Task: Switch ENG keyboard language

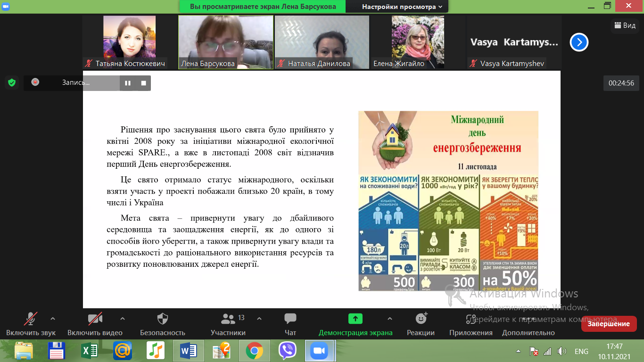Action: 581,352
